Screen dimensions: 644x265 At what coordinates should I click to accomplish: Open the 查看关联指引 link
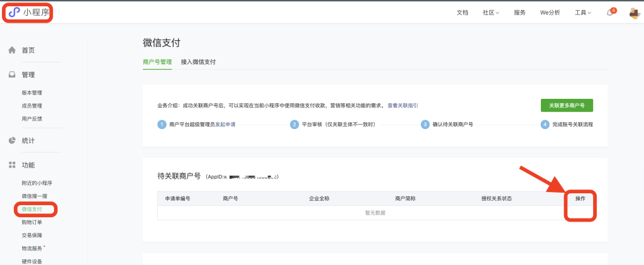coord(402,106)
